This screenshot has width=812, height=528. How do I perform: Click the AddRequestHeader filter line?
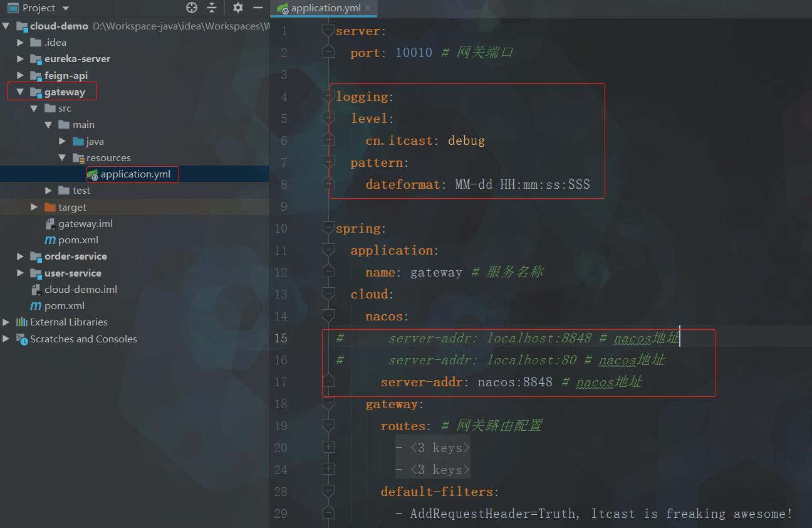(x=595, y=514)
